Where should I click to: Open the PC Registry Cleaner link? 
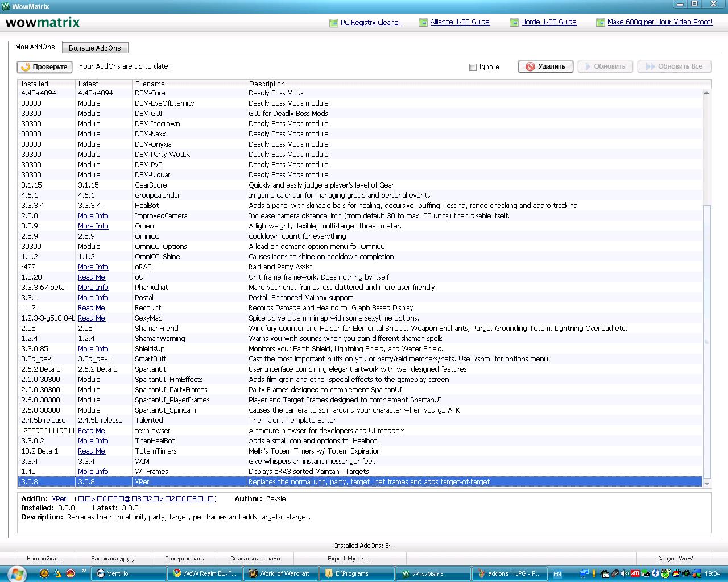tap(371, 23)
